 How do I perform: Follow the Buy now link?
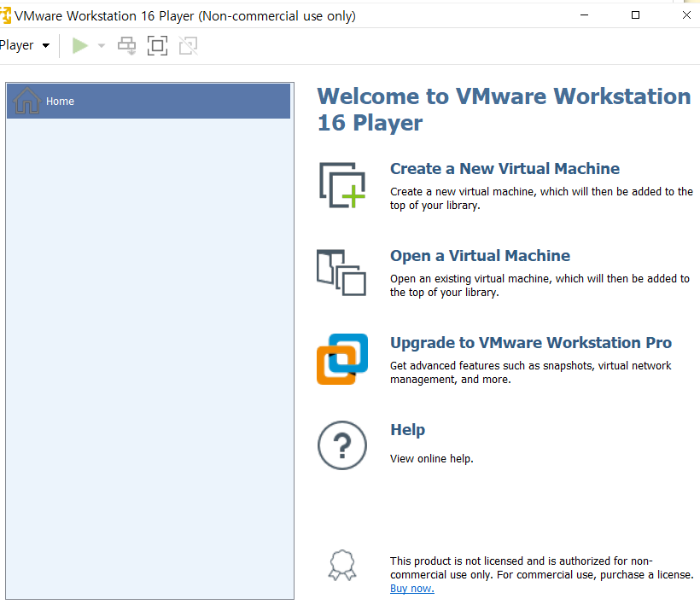(x=412, y=589)
